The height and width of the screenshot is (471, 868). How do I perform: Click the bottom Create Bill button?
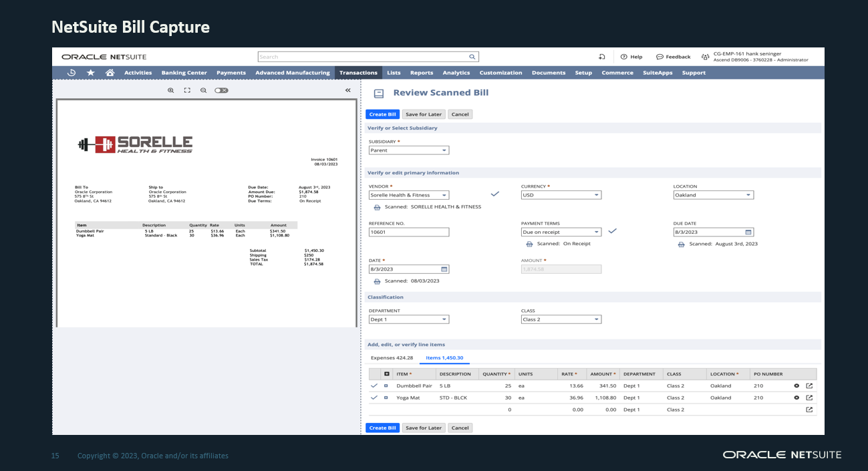(383, 428)
